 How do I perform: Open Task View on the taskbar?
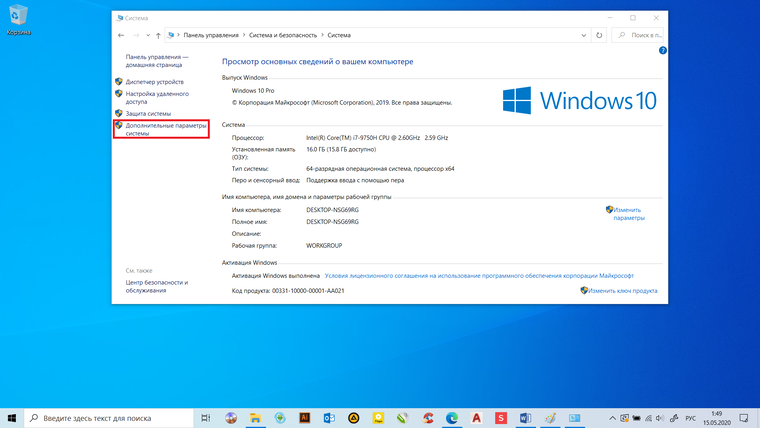click(x=206, y=418)
